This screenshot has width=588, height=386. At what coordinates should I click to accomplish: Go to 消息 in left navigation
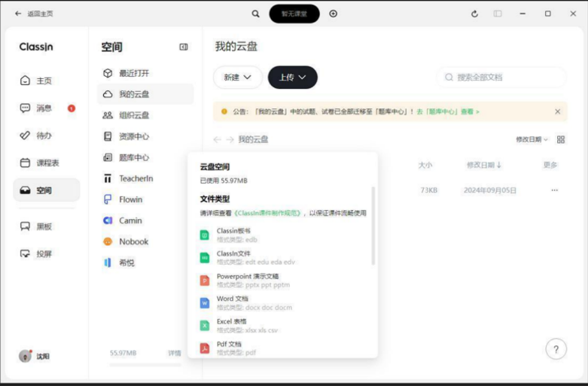[x=44, y=108]
